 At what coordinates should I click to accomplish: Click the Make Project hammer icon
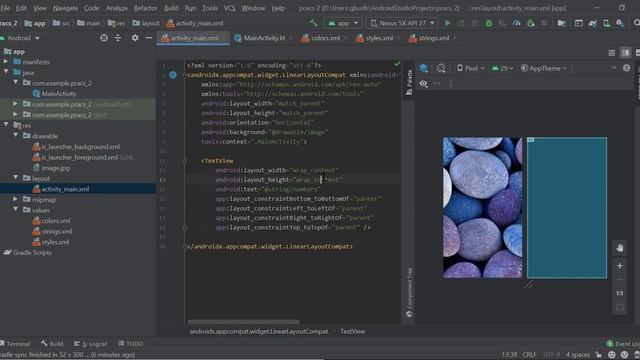tap(313, 23)
